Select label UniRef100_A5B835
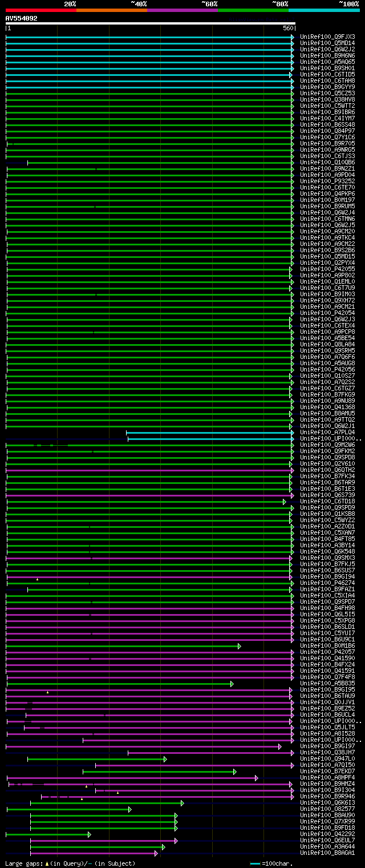365x868 pixels. pos(327,683)
